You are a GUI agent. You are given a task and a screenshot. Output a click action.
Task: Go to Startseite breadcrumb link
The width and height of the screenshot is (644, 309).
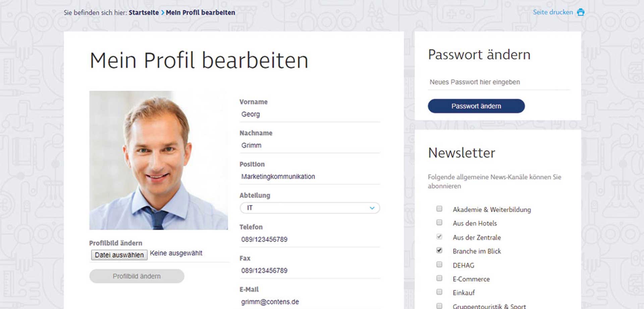click(144, 13)
